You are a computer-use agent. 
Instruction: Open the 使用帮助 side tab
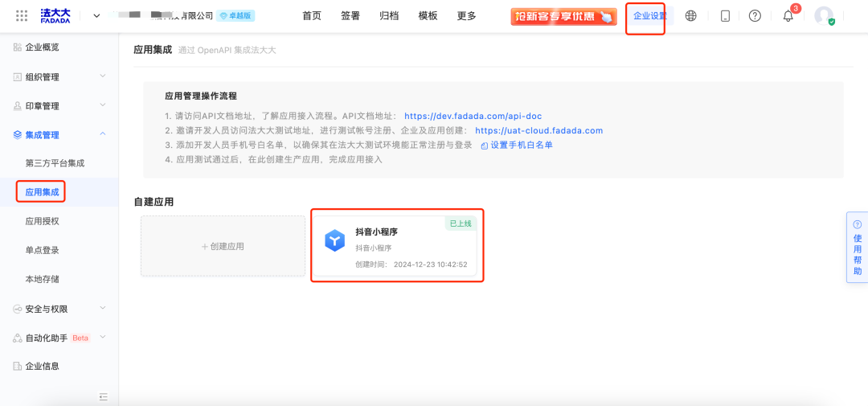857,247
